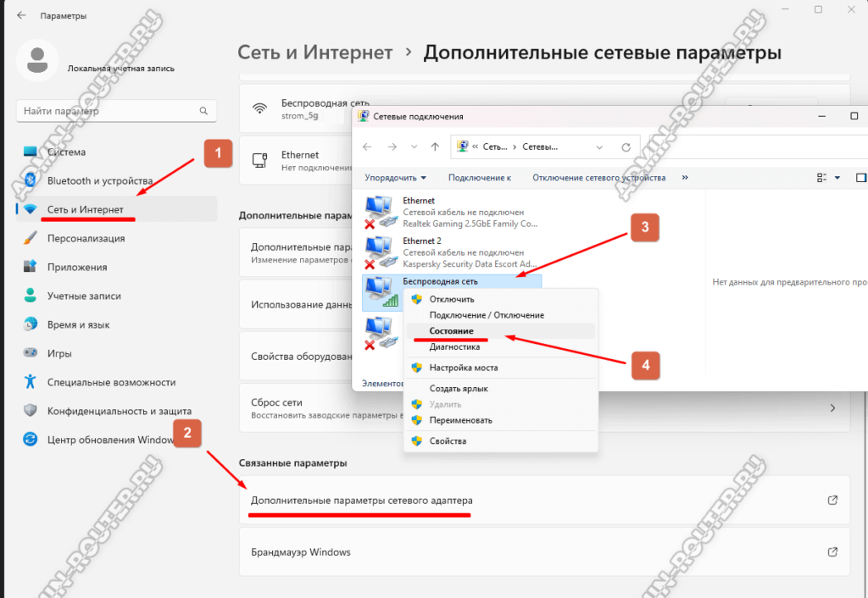Expand toolbar overflow chevron »

point(685,178)
